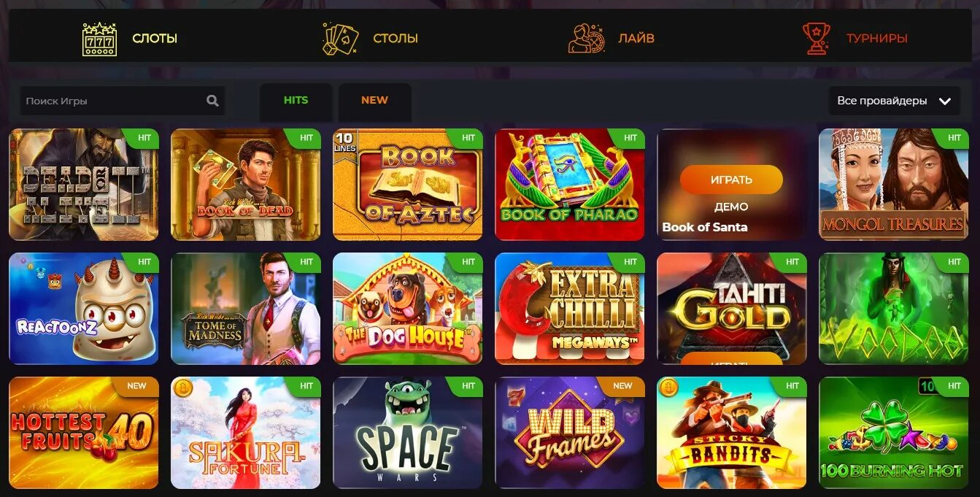Open the live dealer icon
This screenshot has width=980, height=497.
point(587,39)
